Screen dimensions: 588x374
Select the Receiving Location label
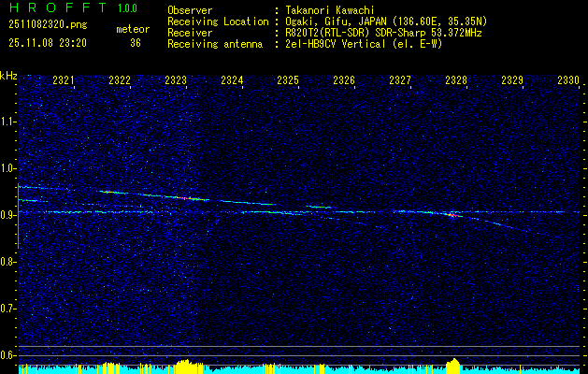pos(218,22)
